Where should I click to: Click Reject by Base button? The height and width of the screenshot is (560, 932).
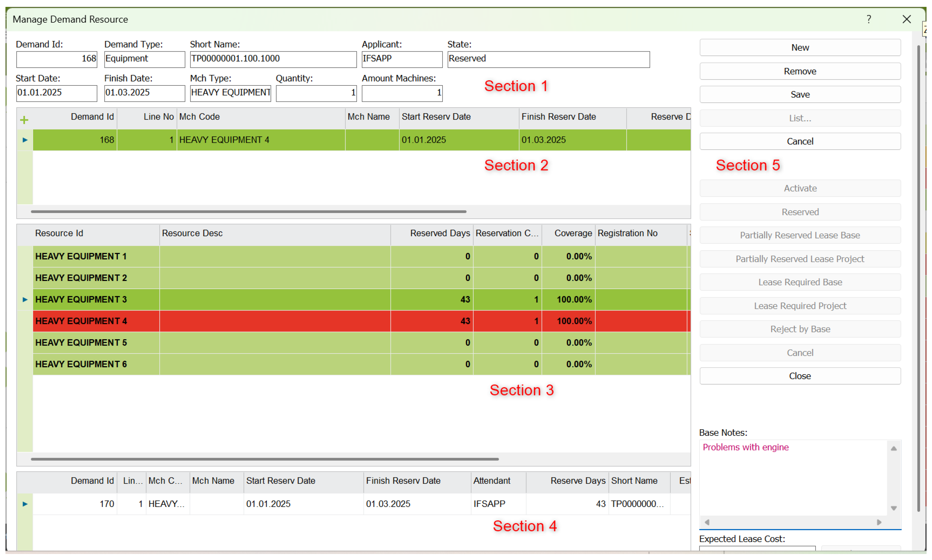pyautogui.click(x=800, y=329)
